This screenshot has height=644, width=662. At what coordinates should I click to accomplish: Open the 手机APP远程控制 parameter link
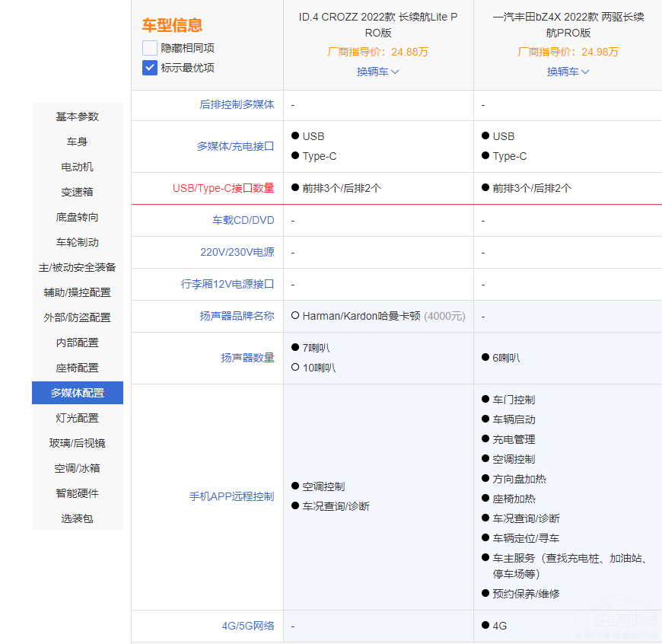[x=231, y=496]
